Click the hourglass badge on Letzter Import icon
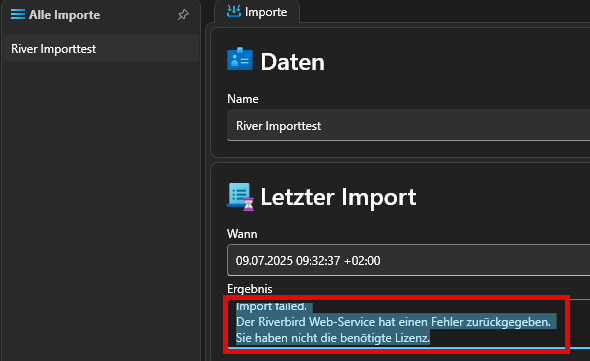Viewport: 590px width, 361px height. coord(249,204)
